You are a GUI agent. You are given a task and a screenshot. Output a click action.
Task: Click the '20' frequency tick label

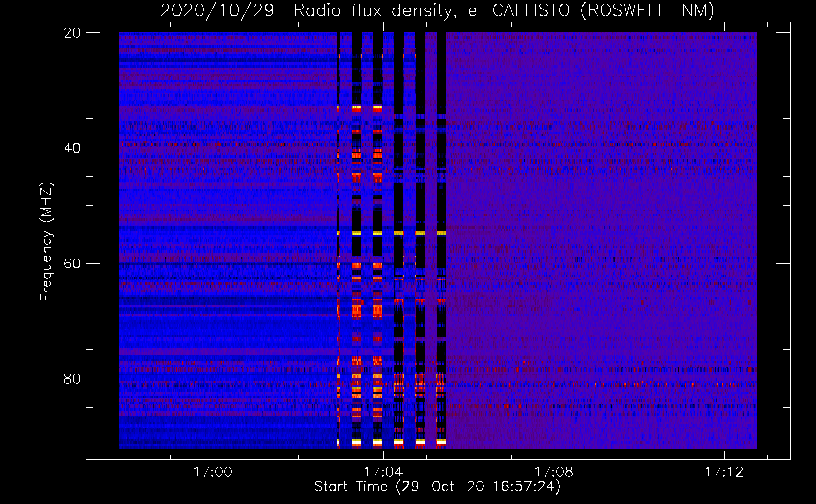(x=72, y=33)
